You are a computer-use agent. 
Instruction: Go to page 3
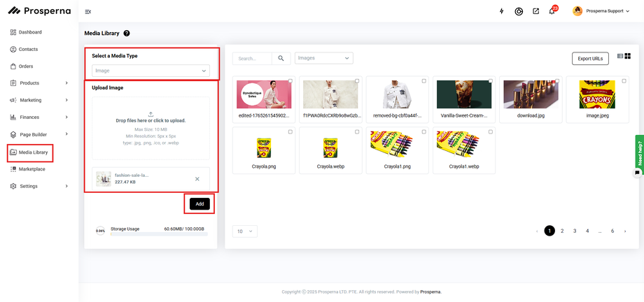[575, 231]
